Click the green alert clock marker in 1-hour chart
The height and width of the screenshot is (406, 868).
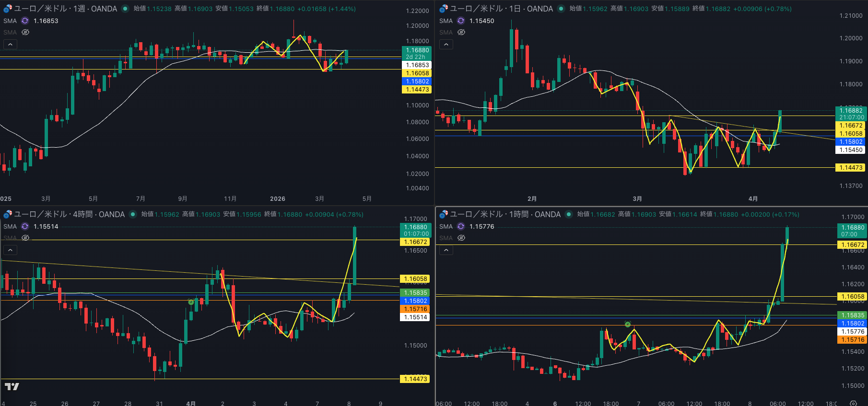pos(628,325)
